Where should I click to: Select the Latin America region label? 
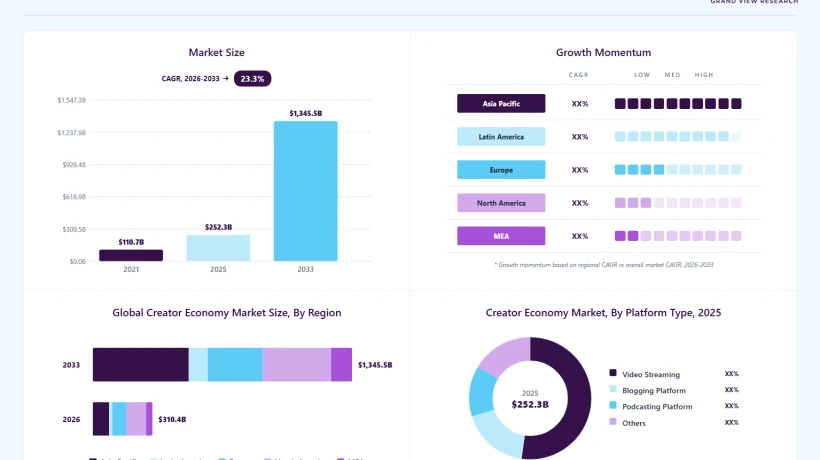[x=501, y=136]
